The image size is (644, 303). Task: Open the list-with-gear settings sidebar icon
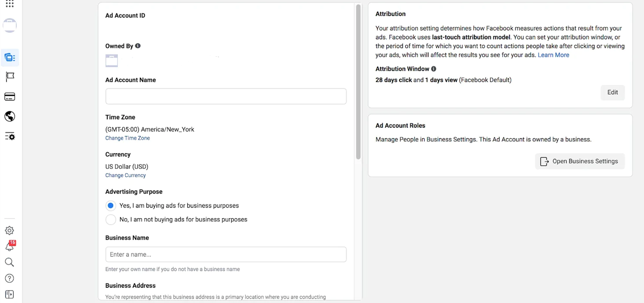[10, 136]
